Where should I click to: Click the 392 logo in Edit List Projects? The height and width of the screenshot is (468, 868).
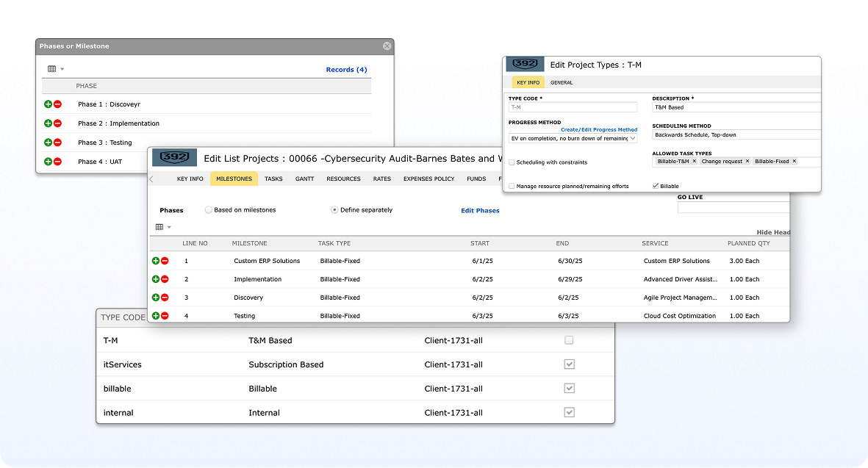(x=174, y=158)
